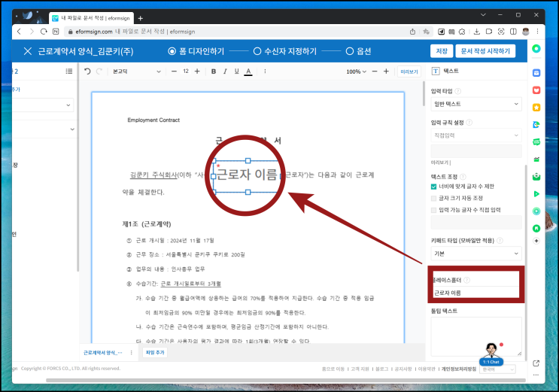
Task: Open 고객 지원 footer link
Action: click(x=360, y=369)
